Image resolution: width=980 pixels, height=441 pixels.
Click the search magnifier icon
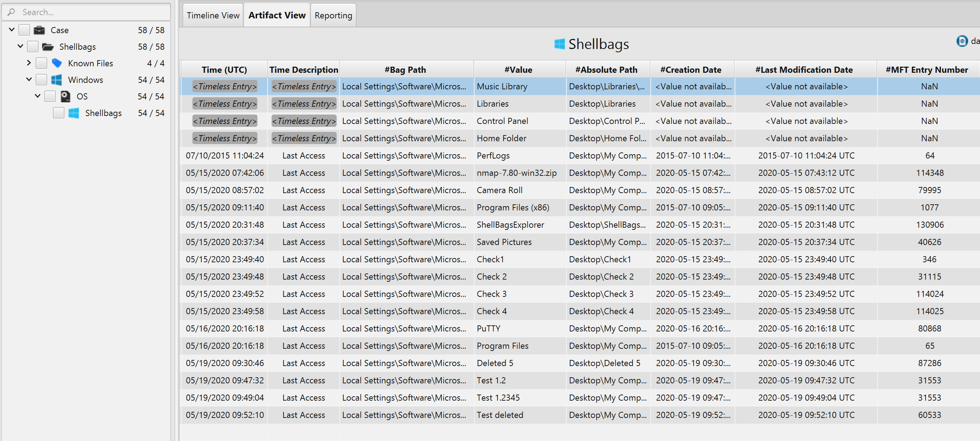click(x=12, y=12)
